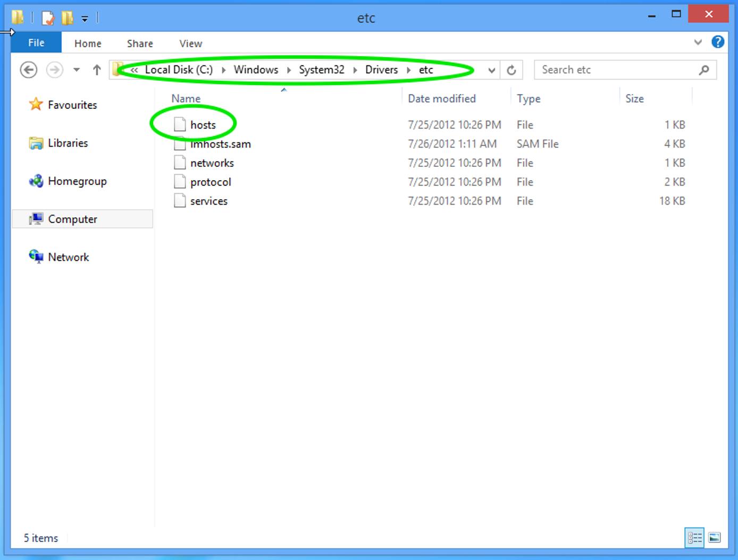Viewport: 738px width, 560px height.
Task: Expand the quick access toolbar customization menu
Action: [x=84, y=18]
